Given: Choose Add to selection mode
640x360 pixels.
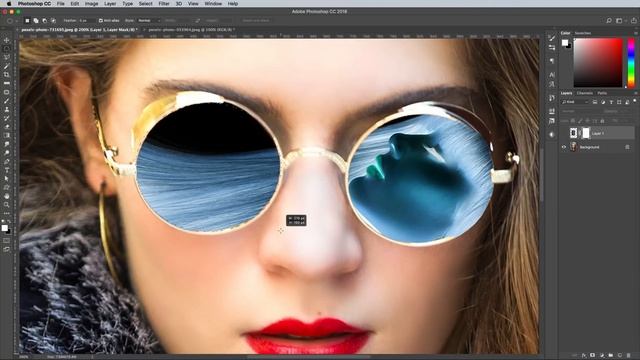Looking at the screenshot, I should click(36, 20).
